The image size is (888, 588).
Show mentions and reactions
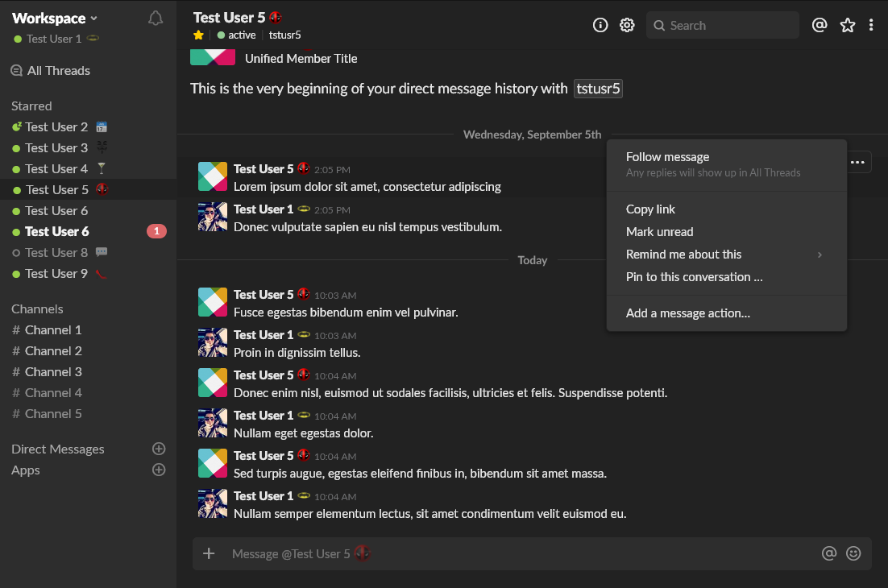pyautogui.click(x=820, y=25)
